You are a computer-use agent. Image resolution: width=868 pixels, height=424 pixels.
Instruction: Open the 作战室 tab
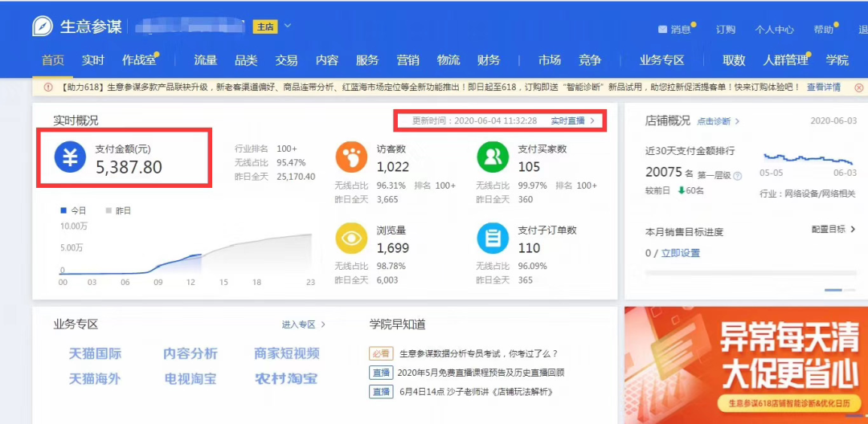(139, 60)
